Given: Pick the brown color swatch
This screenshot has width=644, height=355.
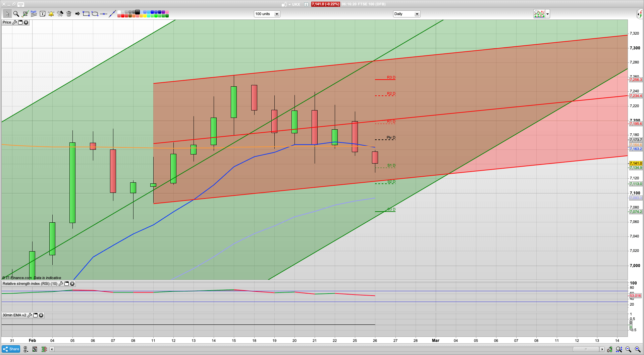Looking at the screenshot, I should pyautogui.click(x=130, y=16).
